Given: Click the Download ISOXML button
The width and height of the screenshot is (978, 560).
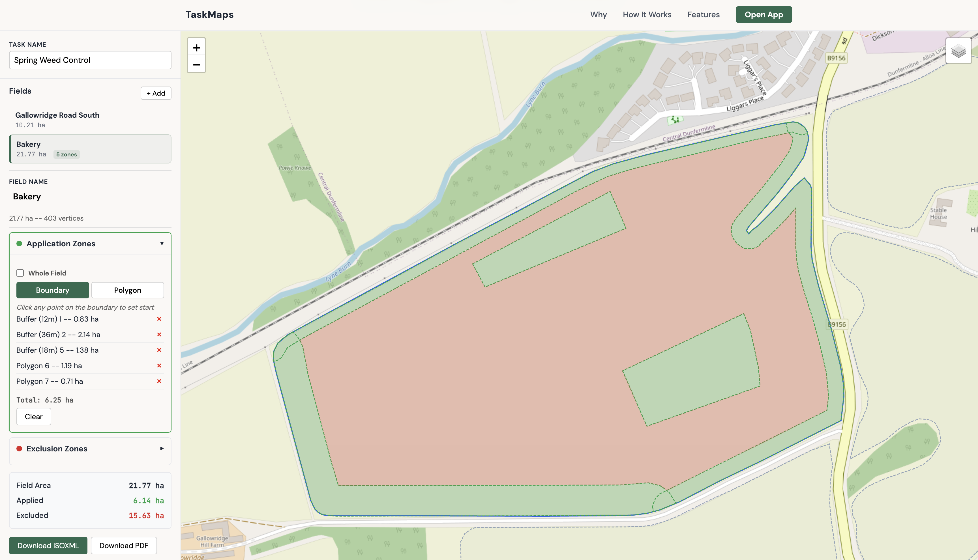Looking at the screenshot, I should point(48,545).
